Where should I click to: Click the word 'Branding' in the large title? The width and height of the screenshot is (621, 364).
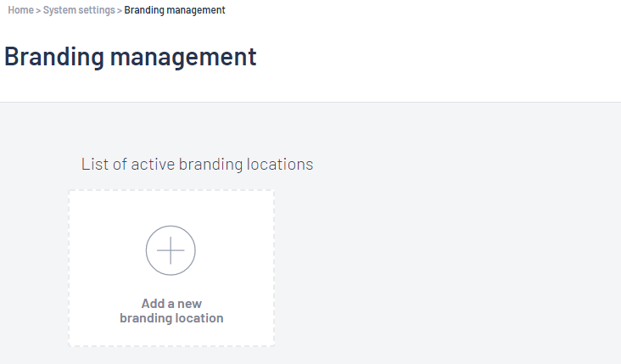click(x=54, y=57)
